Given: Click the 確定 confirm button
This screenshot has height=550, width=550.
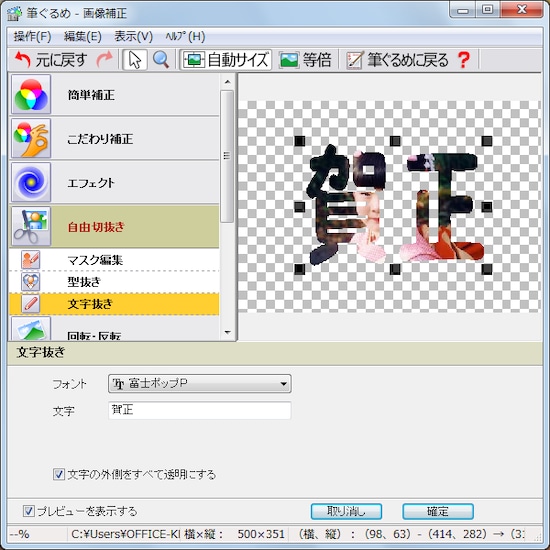Looking at the screenshot, I should point(438,511).
